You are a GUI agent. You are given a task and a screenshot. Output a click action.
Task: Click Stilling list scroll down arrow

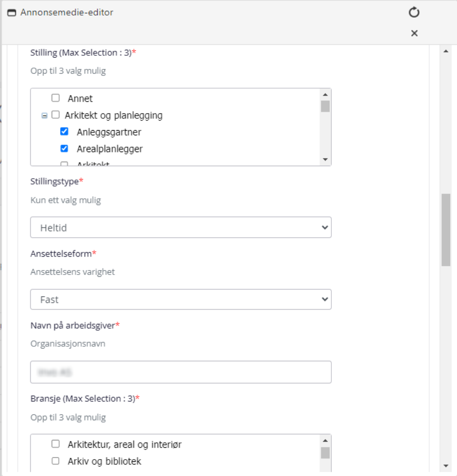pyautogui.click(x=325, y=159)
